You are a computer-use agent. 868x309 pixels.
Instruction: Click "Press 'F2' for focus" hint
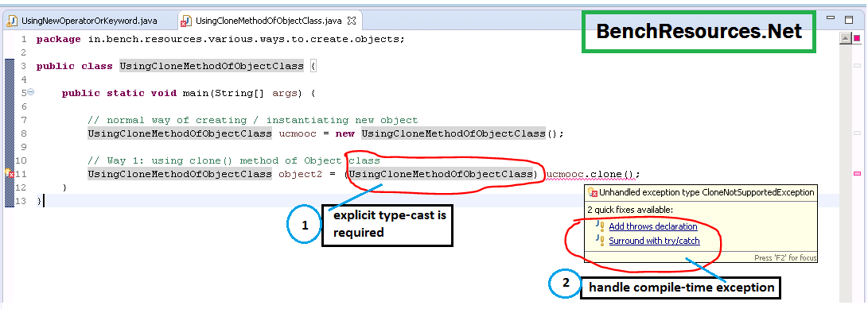point(785,257)
